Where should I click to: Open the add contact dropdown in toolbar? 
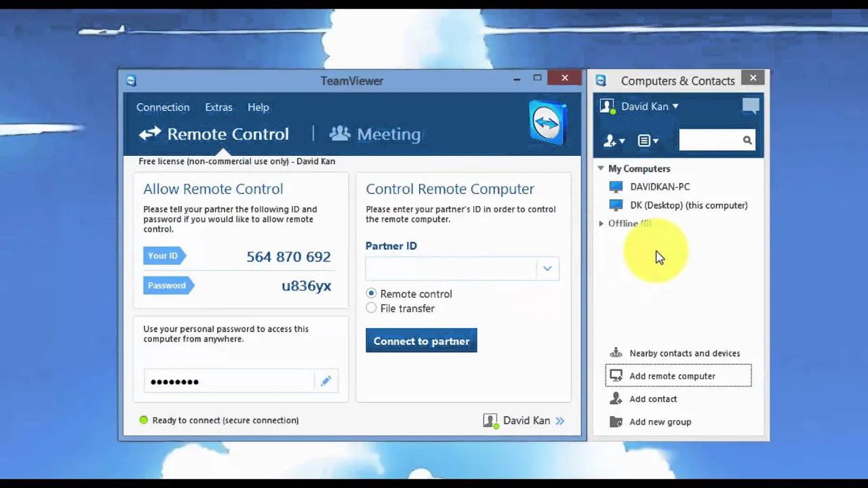point(614,140)
